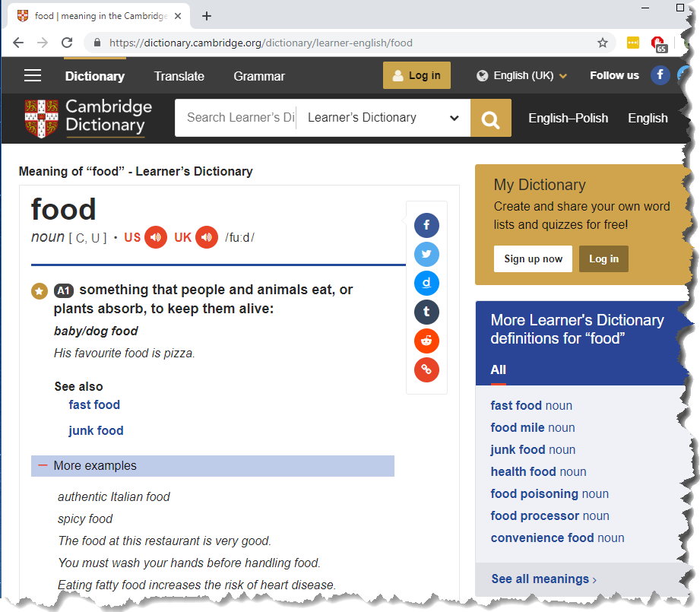Open the Translate menu item
The width and height of the screenshot is (700, 612).
click(x=179, y=76)
